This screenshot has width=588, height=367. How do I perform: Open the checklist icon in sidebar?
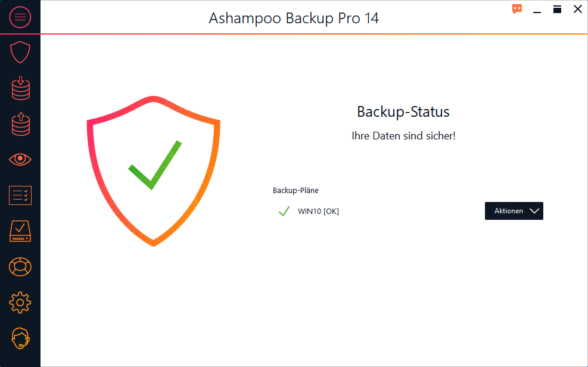20,195
